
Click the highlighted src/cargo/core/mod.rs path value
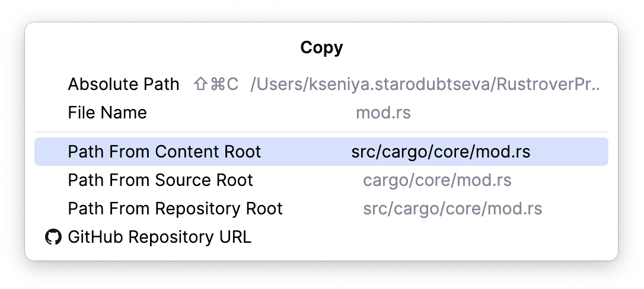click(x=441, y=152)
